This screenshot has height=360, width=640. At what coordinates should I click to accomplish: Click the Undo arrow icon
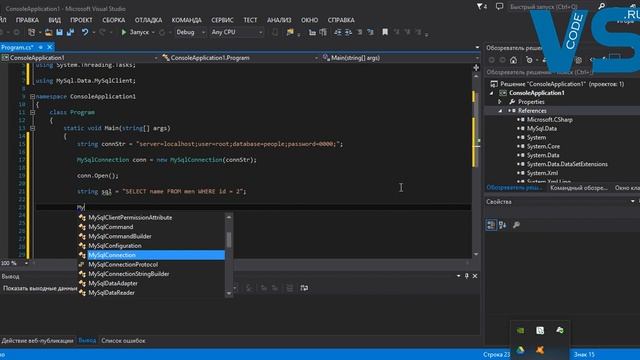[84, 32]
